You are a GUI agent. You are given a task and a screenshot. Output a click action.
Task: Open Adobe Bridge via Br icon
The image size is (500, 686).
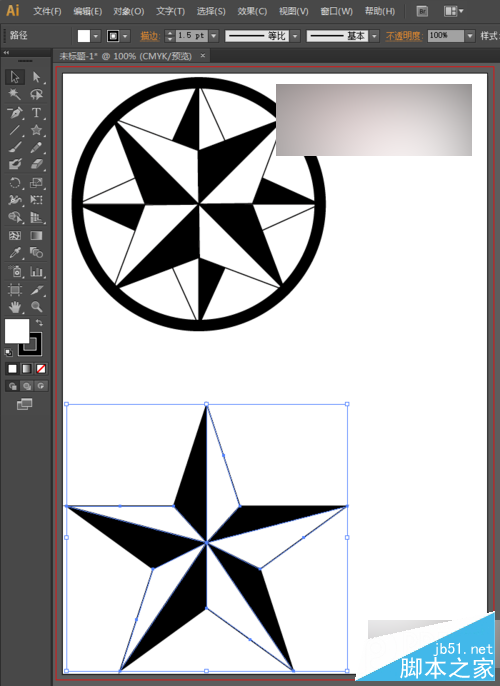(x=422, y=11)
